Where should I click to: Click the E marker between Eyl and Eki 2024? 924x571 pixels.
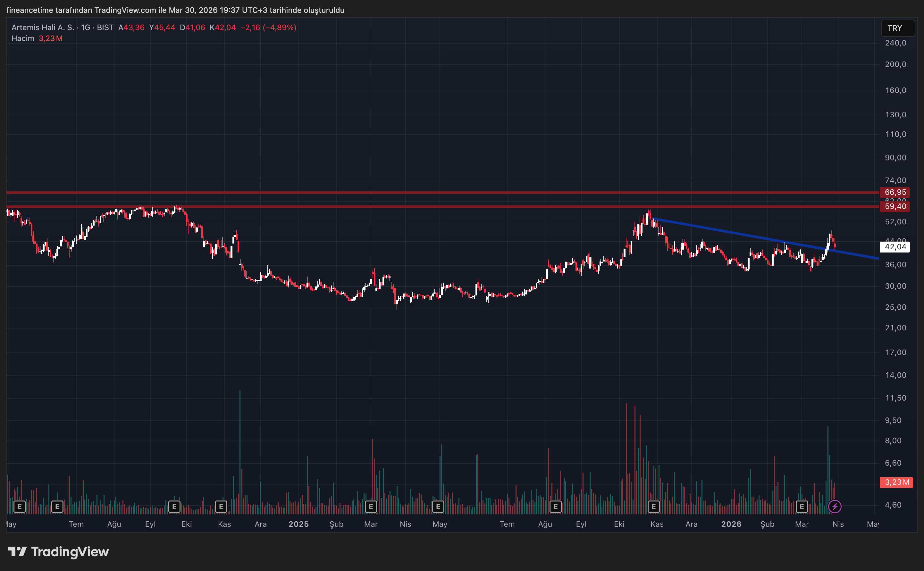tap(174, 506)
